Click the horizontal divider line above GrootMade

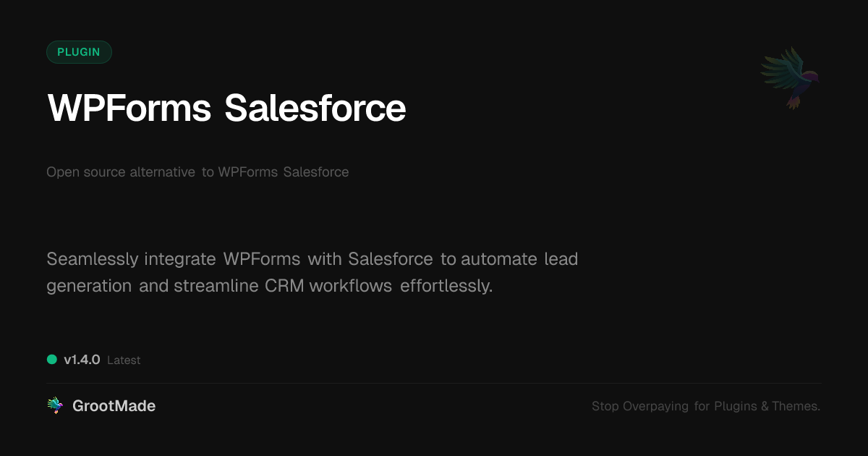click(x=434, y=383)
